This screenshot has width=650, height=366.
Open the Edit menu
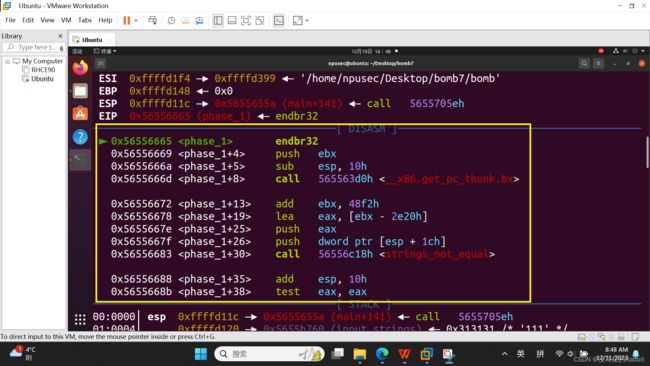28,20
